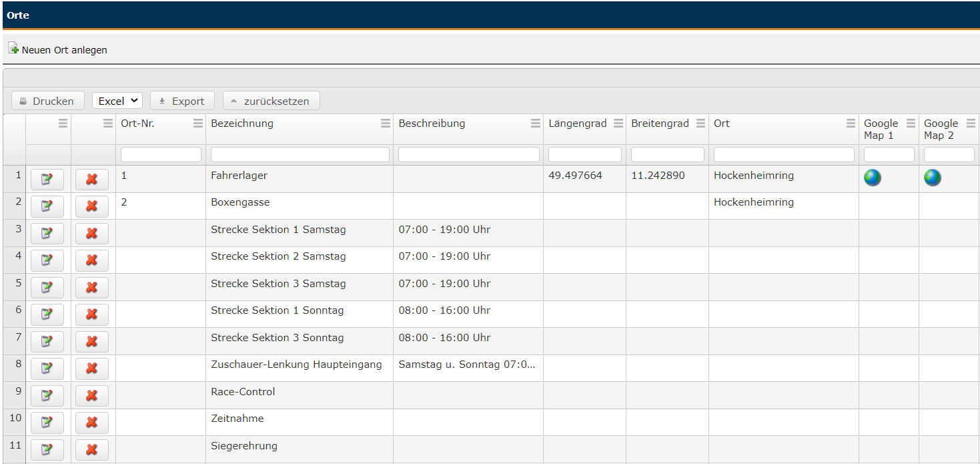Open the Beschreibung column menu
980x464 pixels.
(x=535, y=124)
